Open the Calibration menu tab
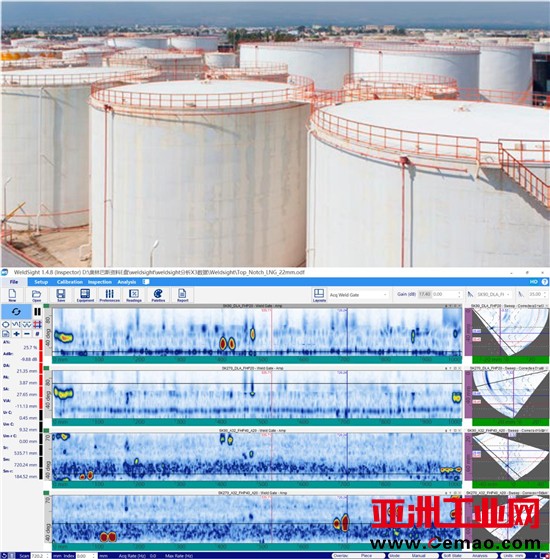The width and height of the screenshot is (550, 559). click(x=70, y=282)
